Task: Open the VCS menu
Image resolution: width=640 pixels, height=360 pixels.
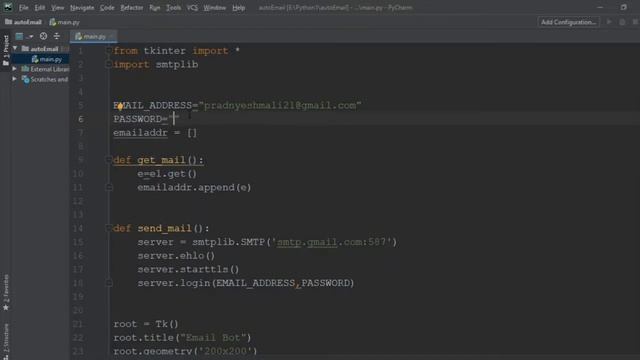Action: pyautogui.click(x=192, y=8)
